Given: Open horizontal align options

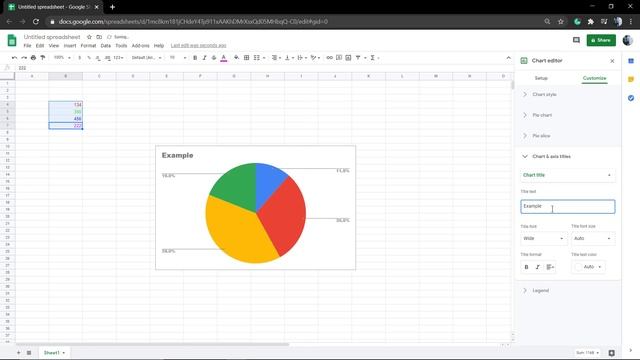Looking at the screenshot, I should click(x=276, y=58).
